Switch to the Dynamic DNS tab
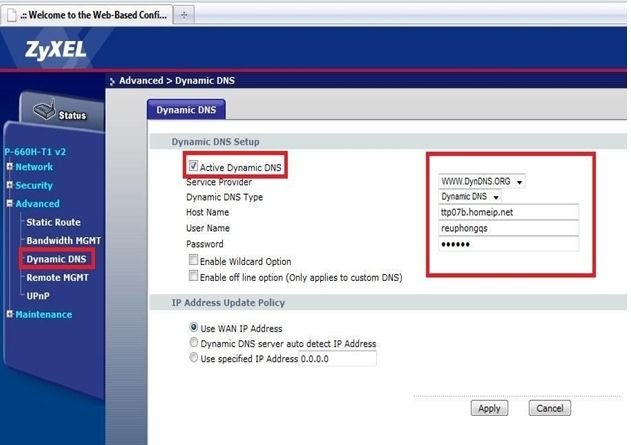The height and width of the screenshot is (445, 631). 186,110
